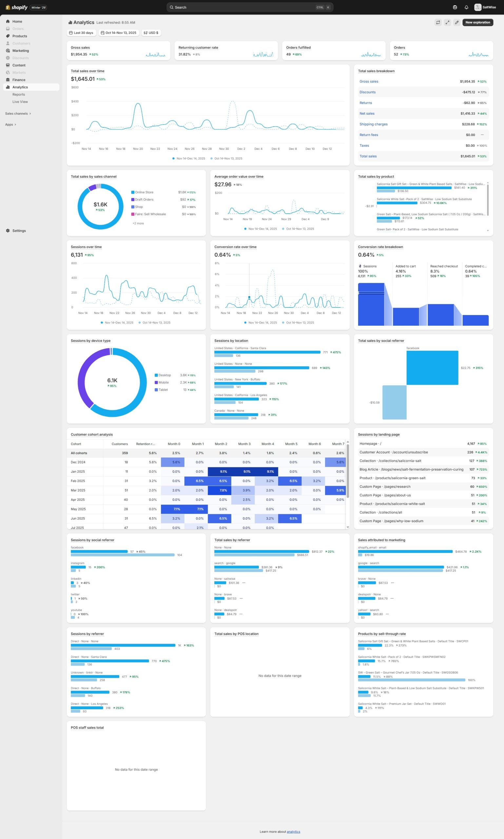Click the Home icon in the sidebar
Screen dimensions: 504x839
pos(8,21)
